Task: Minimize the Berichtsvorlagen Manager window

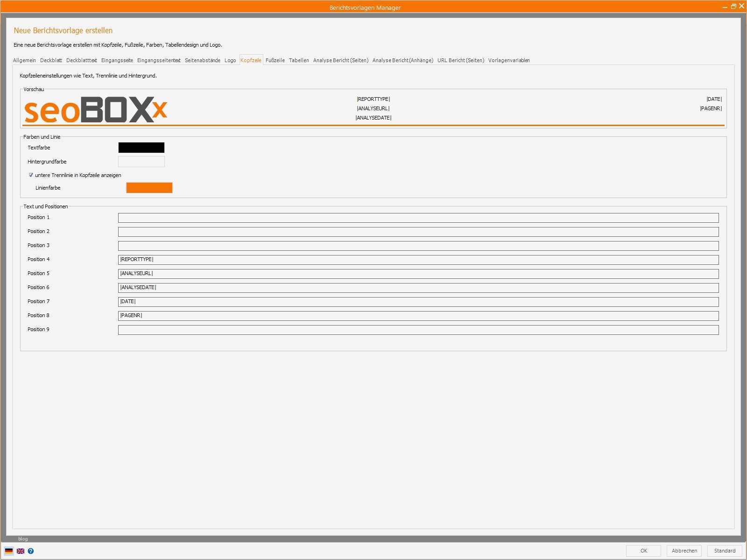Action: pyautogui.click(x=725, y=7)
